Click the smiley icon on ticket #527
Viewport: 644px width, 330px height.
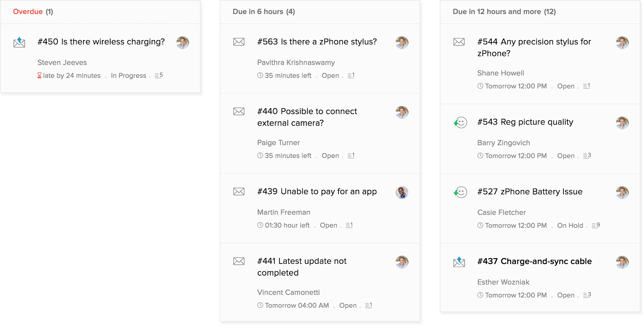tap(460, 192)
